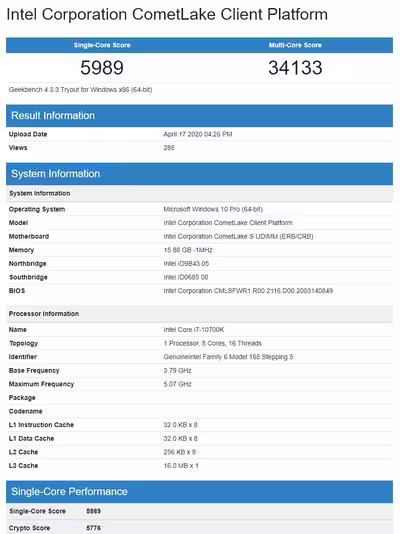Click the L3 Cache 16.0 MB value
Screen dimensions: 400x534
pos(181,466)
